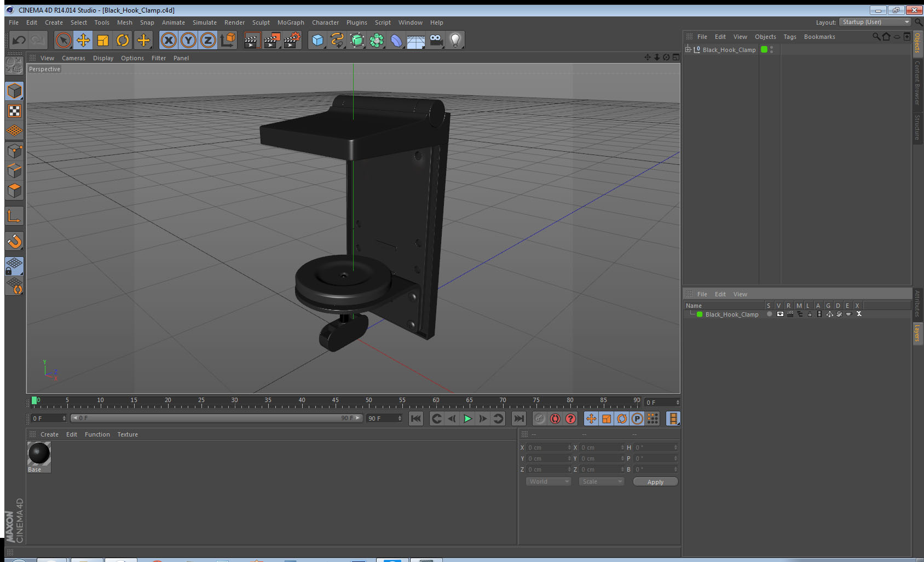Viewport: 924px width, 562px height.
Task: Open the World coordinate dropdown
Action: (x=548, y=481)
